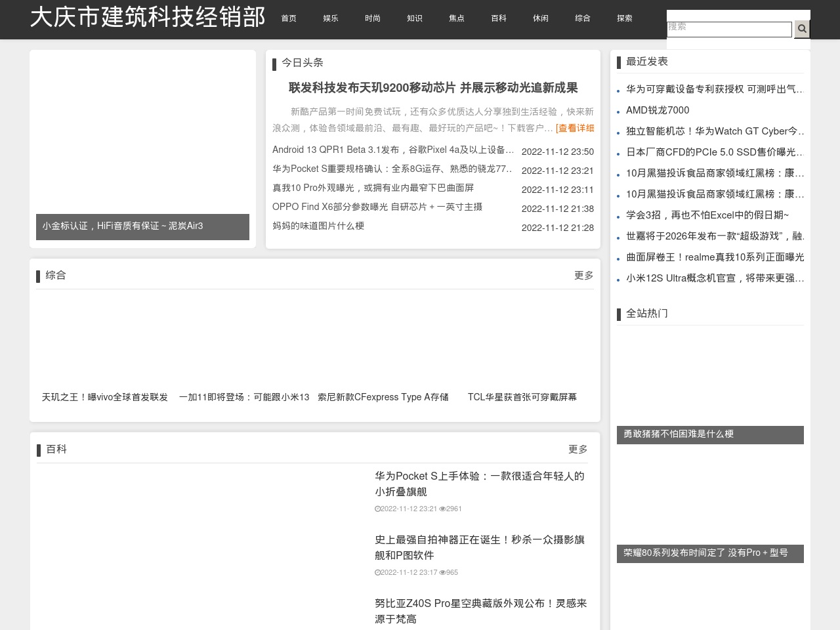Screen dimensions: 840x630
Task: Click the [查看详细] link
Action: 575,129
